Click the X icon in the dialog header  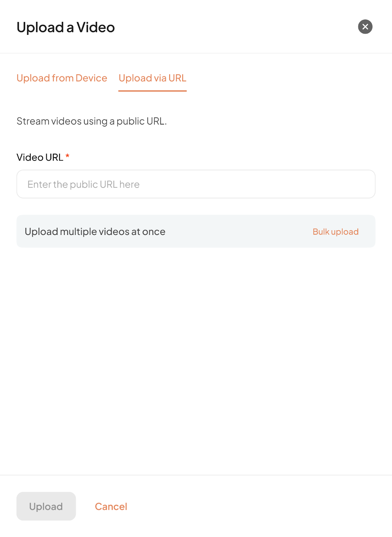point(365,27)
